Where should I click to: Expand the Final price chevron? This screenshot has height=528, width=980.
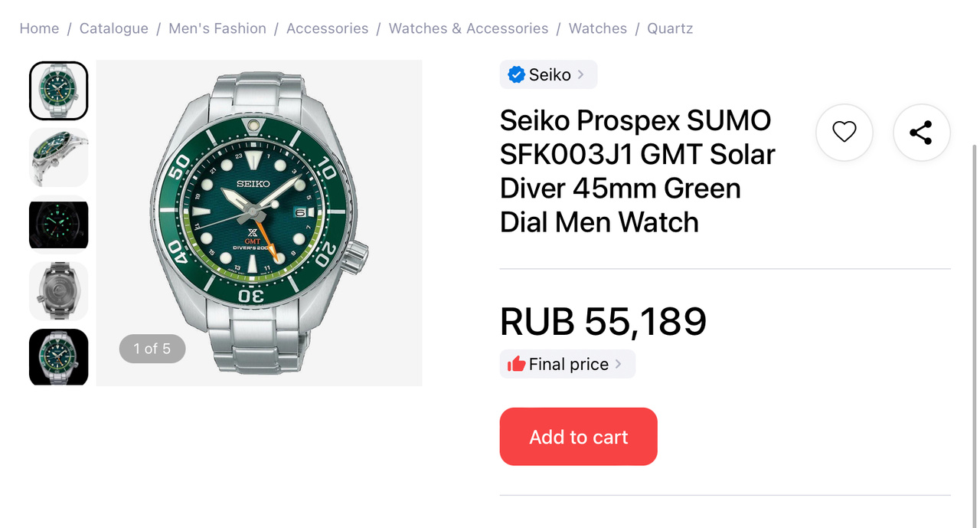coord(619,364)
